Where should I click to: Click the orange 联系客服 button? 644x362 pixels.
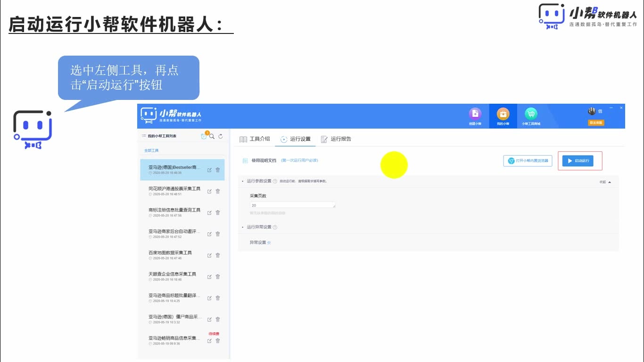tap(596, 123)
